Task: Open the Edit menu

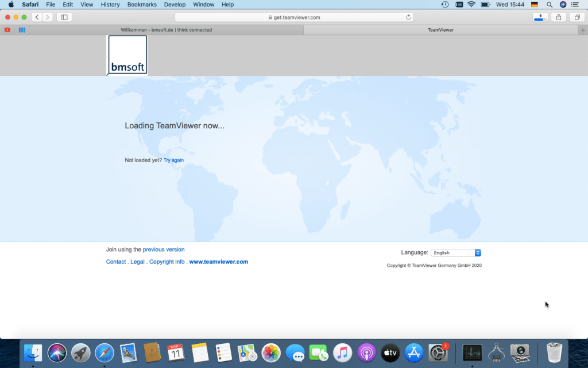Action: click(68, 5)
